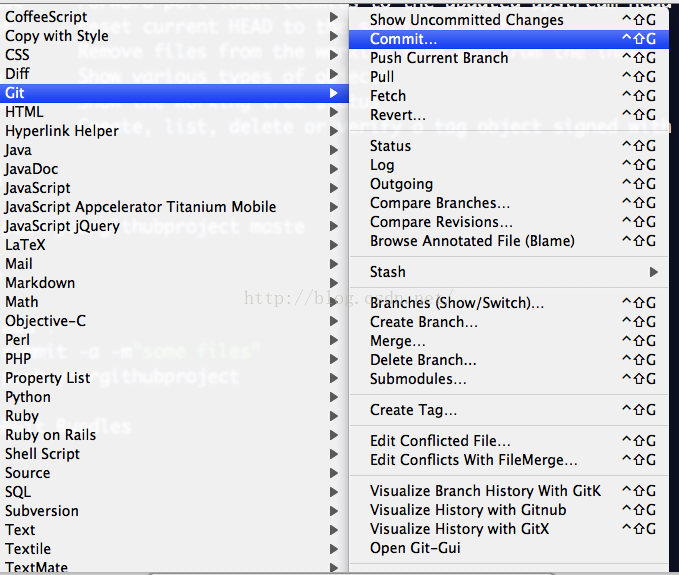The height and width of the screenshot is (575, 679).
Task: Choose Delete Branch…
Action: coord(509,360)
